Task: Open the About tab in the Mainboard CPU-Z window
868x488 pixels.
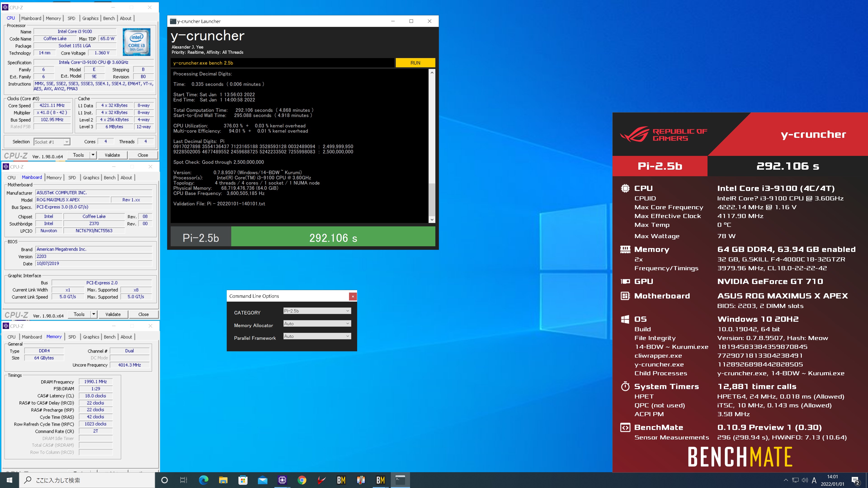Action: pyautogui.click(x=126, y=178)
